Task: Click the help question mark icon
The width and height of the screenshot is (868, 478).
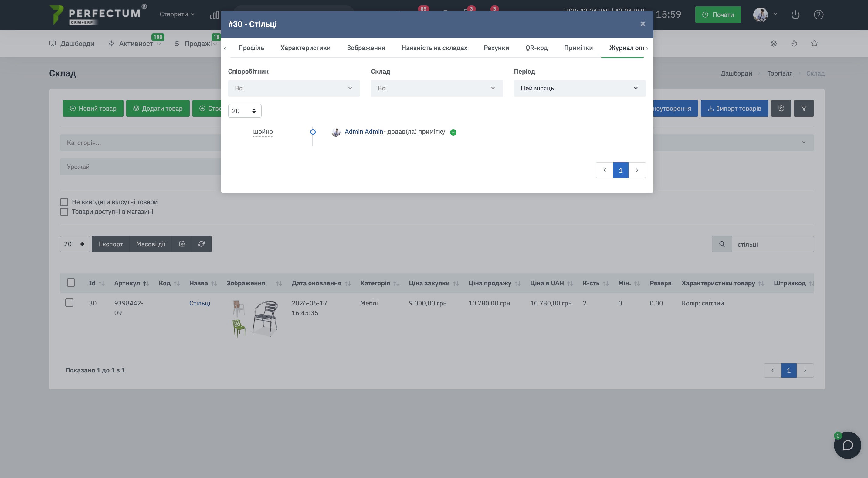Action: [819, 15]
